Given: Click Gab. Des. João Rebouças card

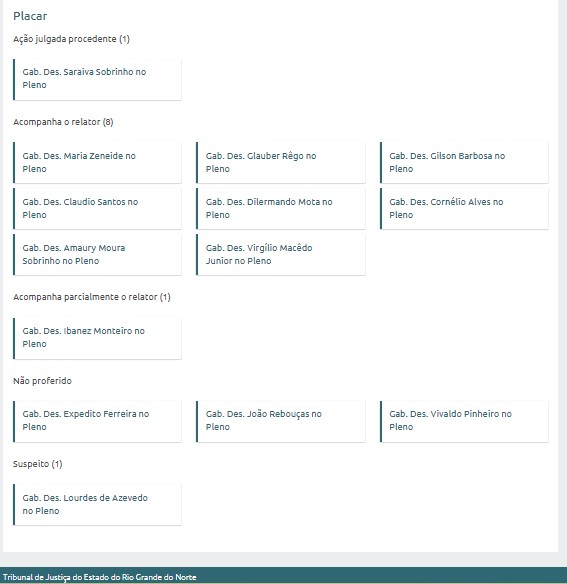Looking at the screenshot, I should [281, 421].
